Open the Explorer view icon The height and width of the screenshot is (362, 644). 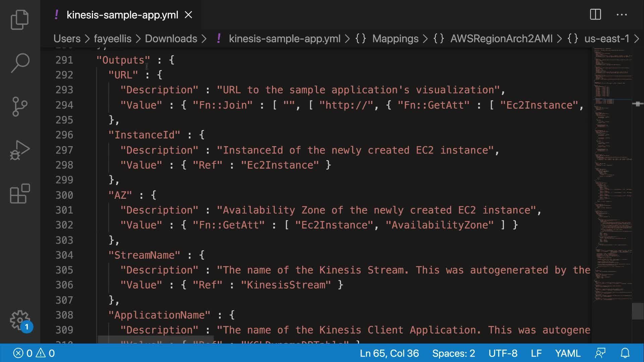point(20,19)
